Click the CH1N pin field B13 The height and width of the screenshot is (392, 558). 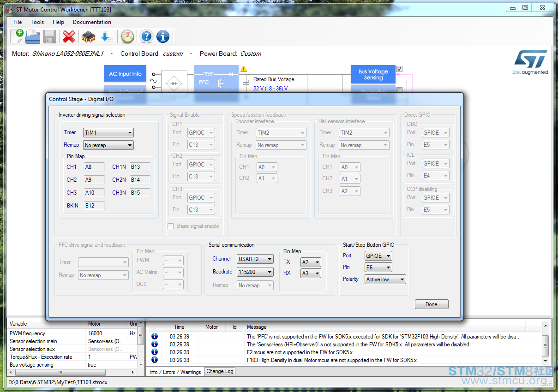coord(140,167)
